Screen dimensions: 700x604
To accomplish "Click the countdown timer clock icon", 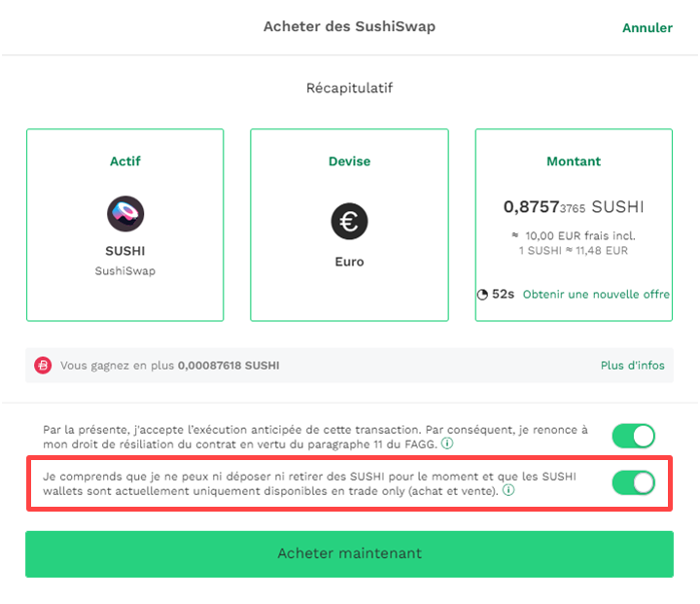I will [x=482, y=295].
